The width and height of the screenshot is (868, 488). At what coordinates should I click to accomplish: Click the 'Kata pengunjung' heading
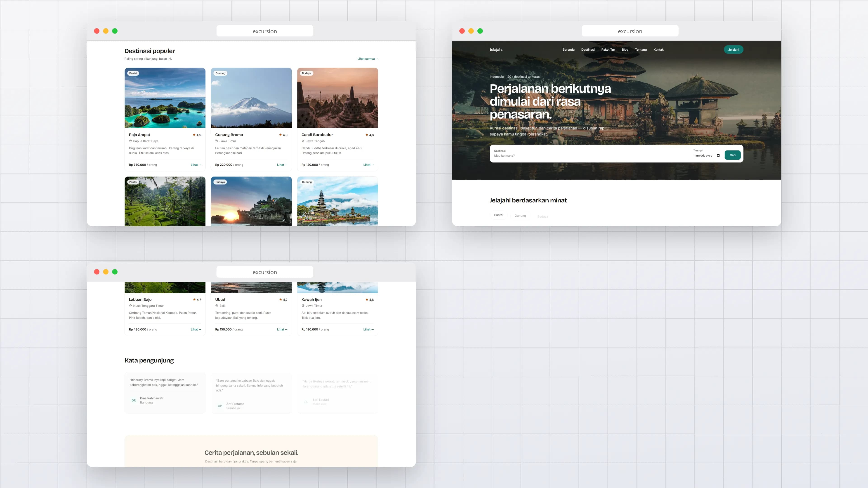click(149, 360)
